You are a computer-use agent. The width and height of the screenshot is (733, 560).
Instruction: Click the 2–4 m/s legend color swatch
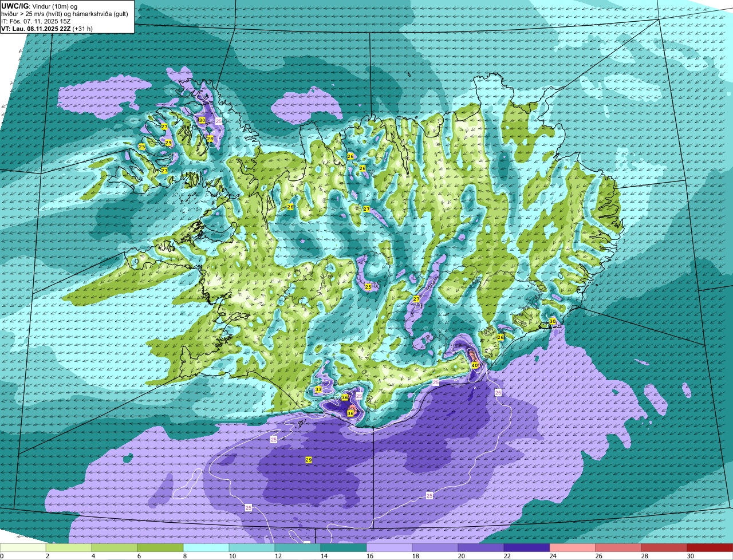pos(69,547)
